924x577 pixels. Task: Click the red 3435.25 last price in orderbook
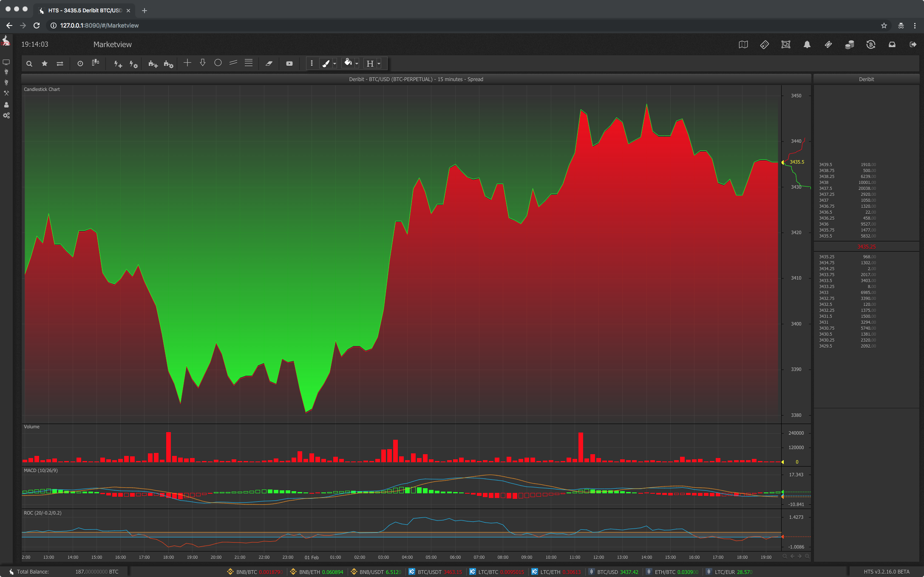tap(866, 246)
